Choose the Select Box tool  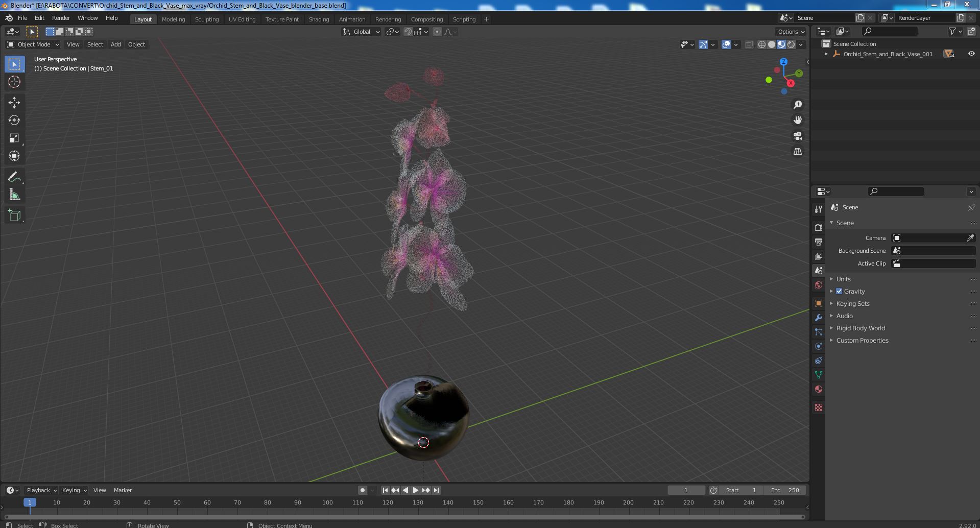tap(14, 64)
